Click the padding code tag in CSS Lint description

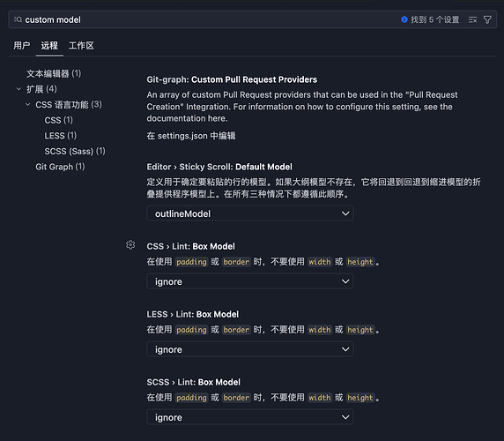tap(191, 262)
